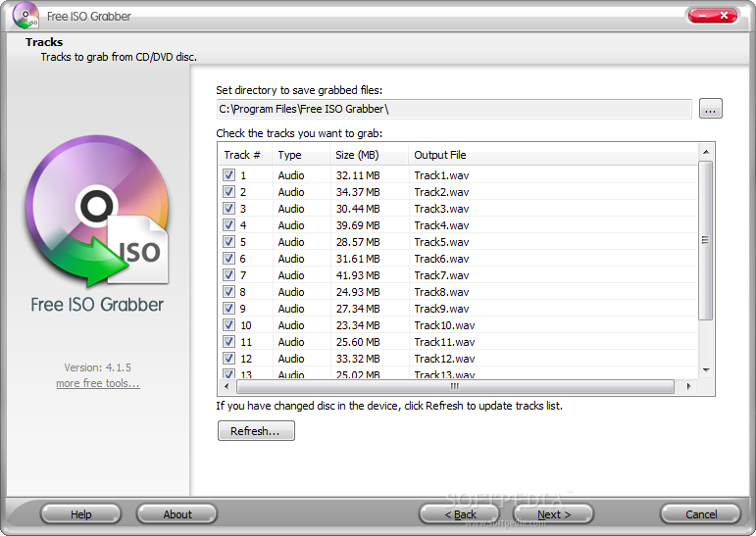Deselect track 4 checkbox
Viewport: 756px width, 536px height.
[229, 225]
